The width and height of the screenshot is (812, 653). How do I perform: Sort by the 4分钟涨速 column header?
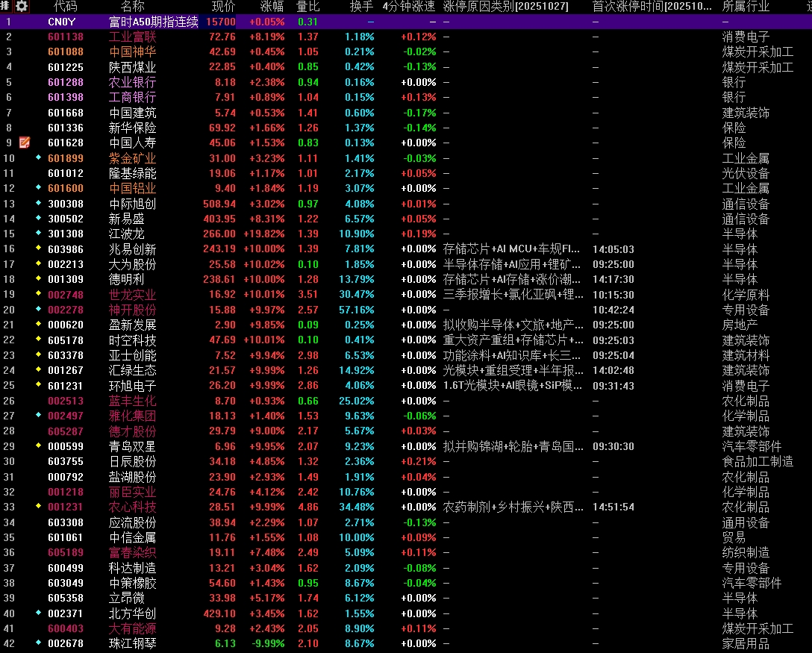tap(408, 6)
